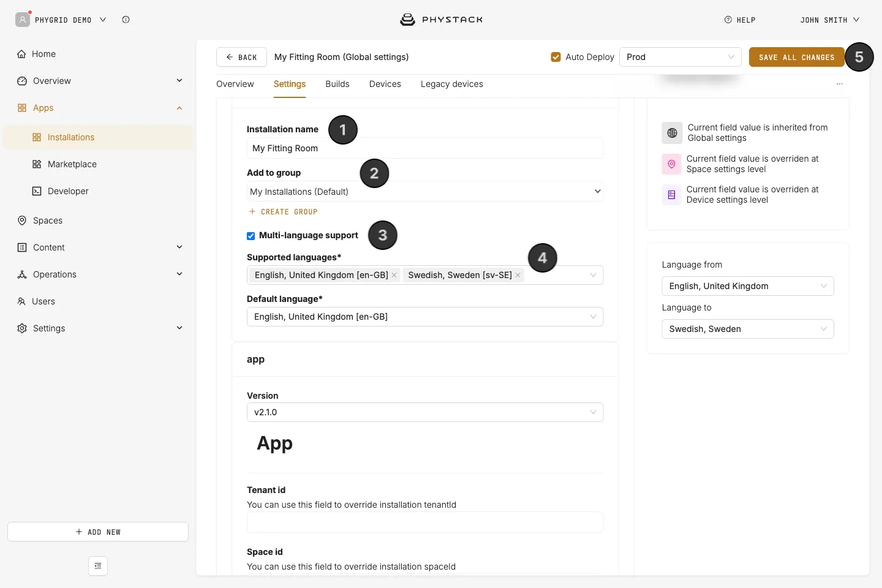882x588 pixels.
Task: Switch to the Devices tab
Action: pyautogui.click(x=385, y=84)
